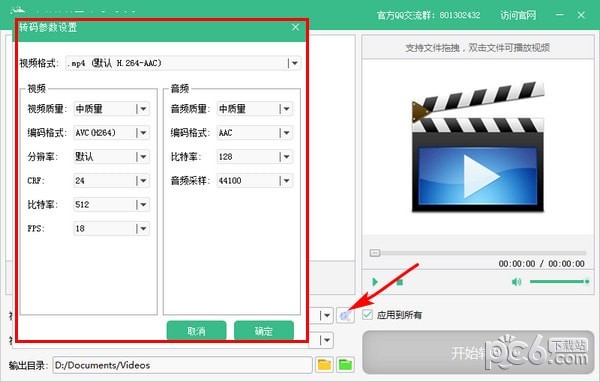Image resolution: width=600 pixels, height=382 pixels.
Task: Click the official QQ group number text
Action: coord(428,15)
